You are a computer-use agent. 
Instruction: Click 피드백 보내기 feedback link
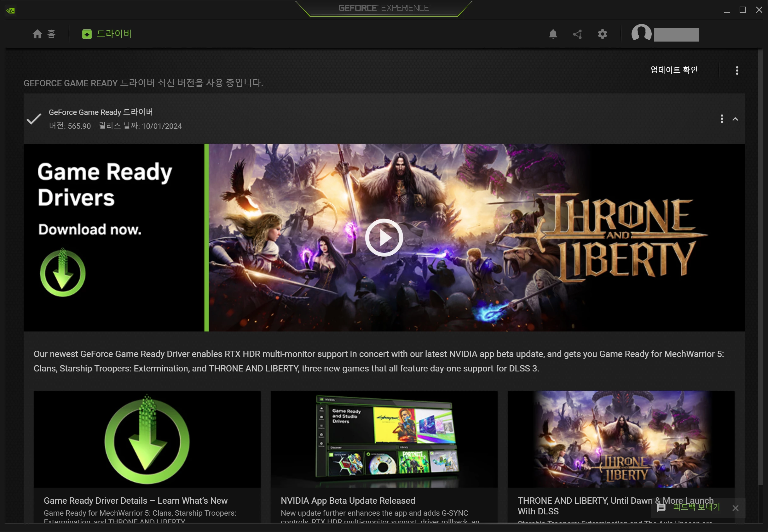click(x=696, y=507)
